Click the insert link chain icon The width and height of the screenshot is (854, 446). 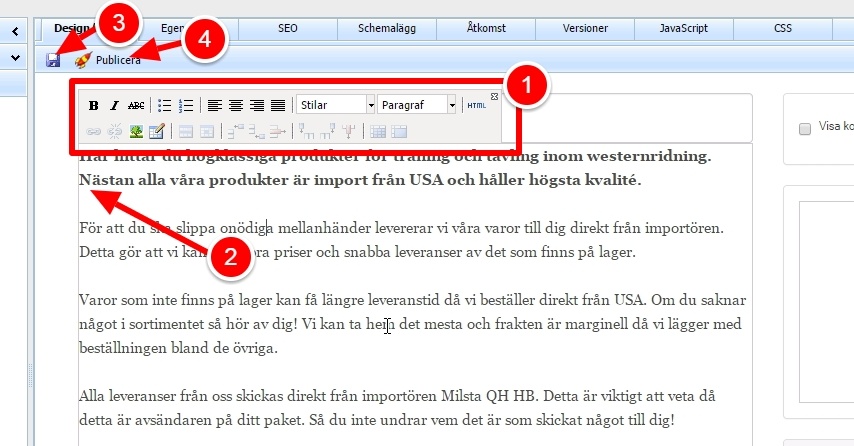[x=93, y=131]
